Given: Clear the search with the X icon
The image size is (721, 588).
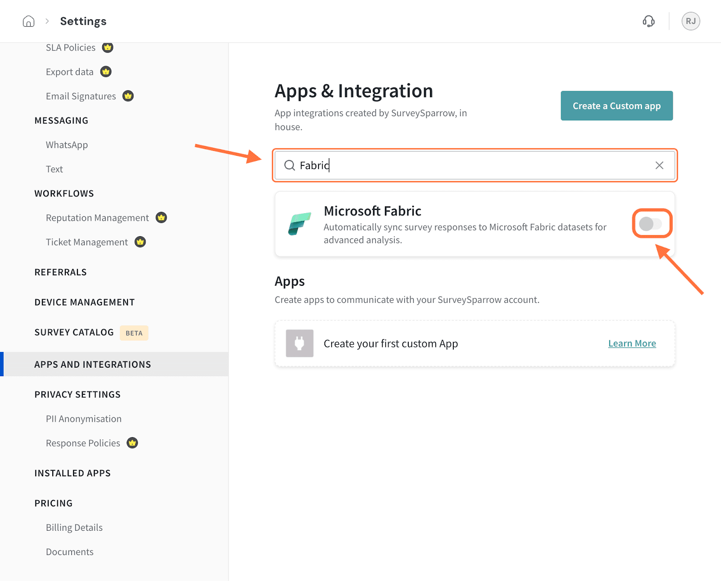Looking at the screenshot, I should click(659, 165).
